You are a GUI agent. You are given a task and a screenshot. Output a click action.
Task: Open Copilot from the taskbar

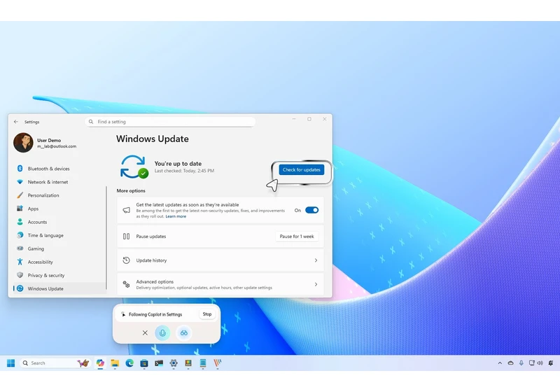tap(100, 363)
